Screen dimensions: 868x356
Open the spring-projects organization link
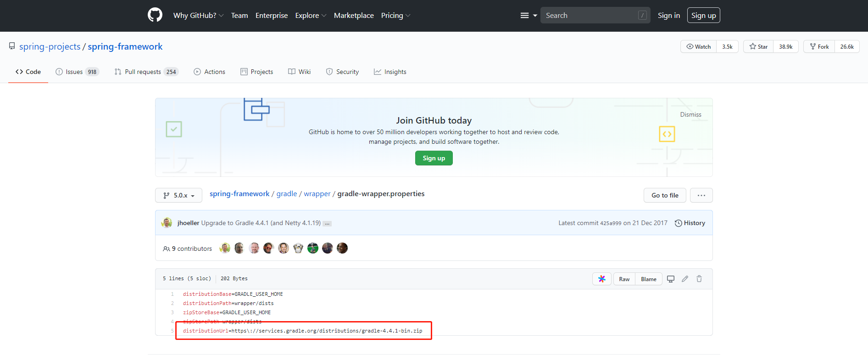(50, 46)
